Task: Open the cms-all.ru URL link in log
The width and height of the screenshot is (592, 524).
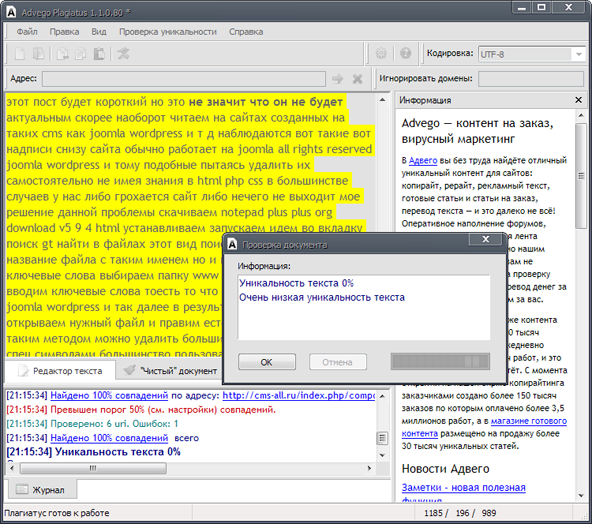Action: [299, 395]
